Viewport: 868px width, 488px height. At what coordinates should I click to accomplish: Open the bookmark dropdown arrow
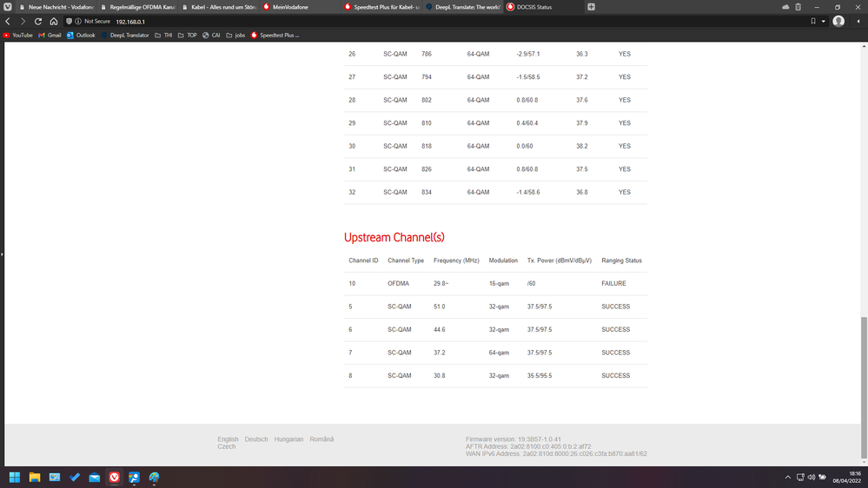point(823,22)
